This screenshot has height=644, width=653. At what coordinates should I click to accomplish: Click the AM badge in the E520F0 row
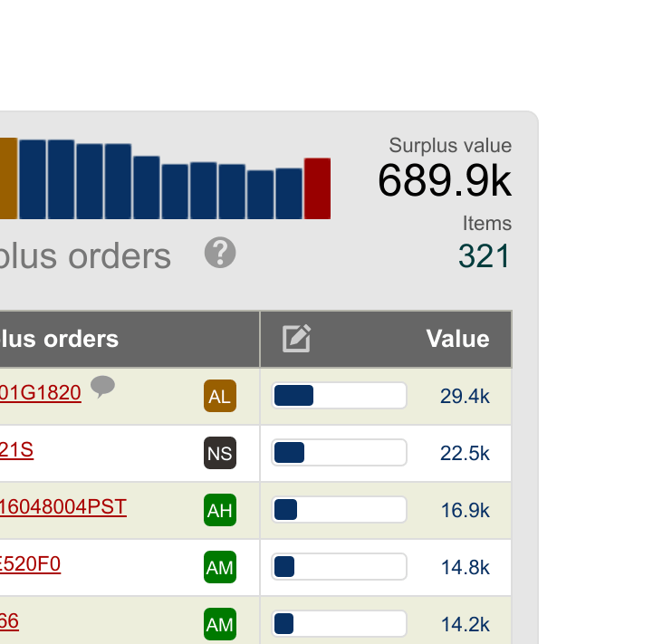click(220, 567)
